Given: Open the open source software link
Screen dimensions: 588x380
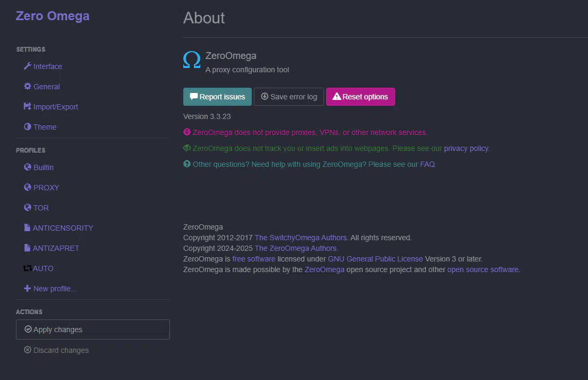Looking at the screenshot, I should (483, 269).
